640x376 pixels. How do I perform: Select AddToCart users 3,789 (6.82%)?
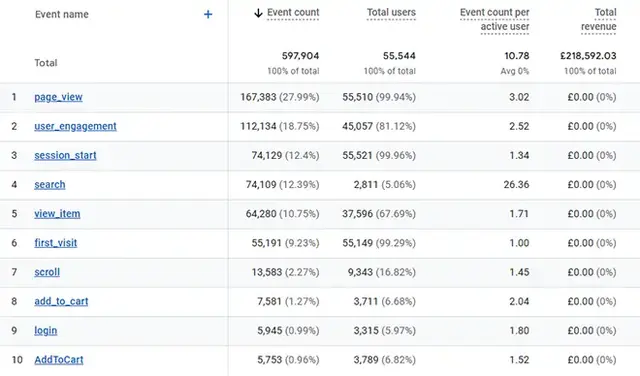point(384,360)
